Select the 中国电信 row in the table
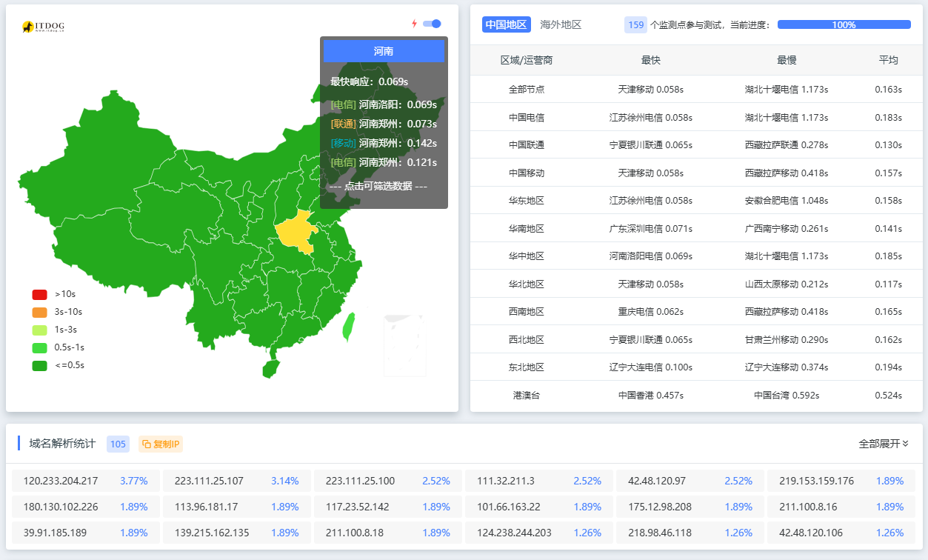This screenshot has width=928, height=560. 527,117
